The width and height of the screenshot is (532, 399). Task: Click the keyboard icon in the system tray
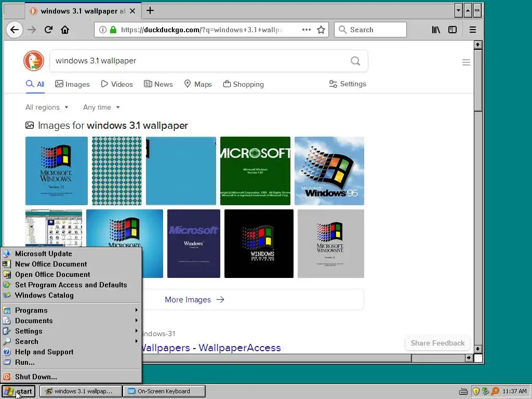click(463, 392)
